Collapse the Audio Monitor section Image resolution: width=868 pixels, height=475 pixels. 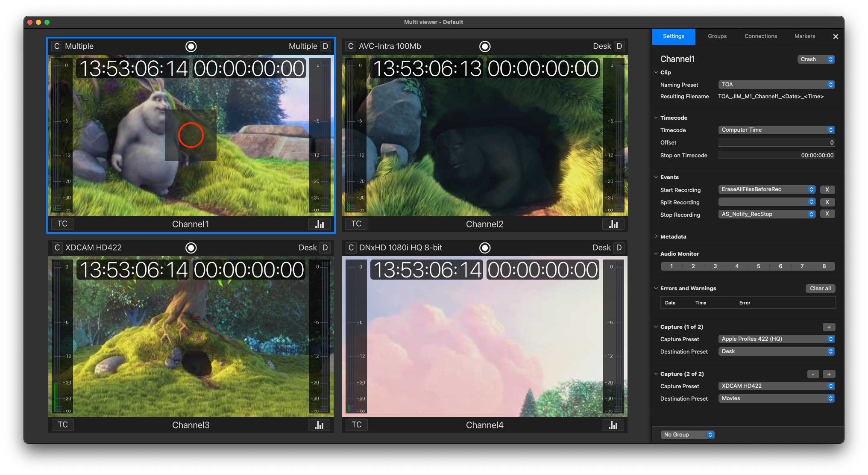(x=656, y=254)
